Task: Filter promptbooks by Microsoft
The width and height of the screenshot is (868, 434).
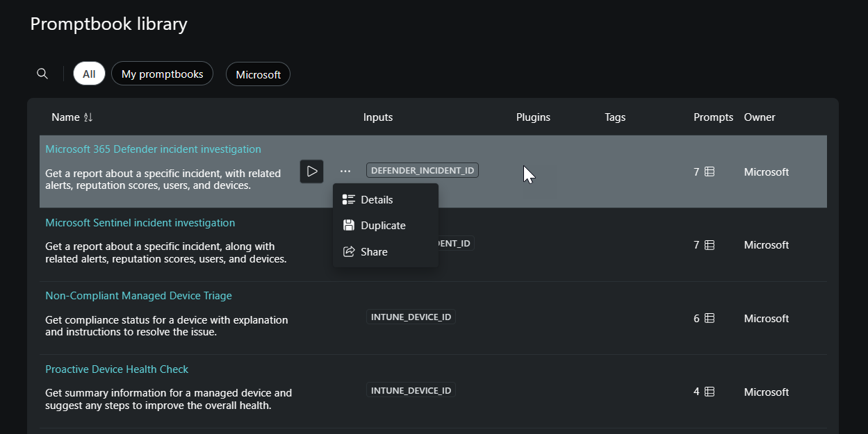Action: pyautogui.click(x=258, y=74)
